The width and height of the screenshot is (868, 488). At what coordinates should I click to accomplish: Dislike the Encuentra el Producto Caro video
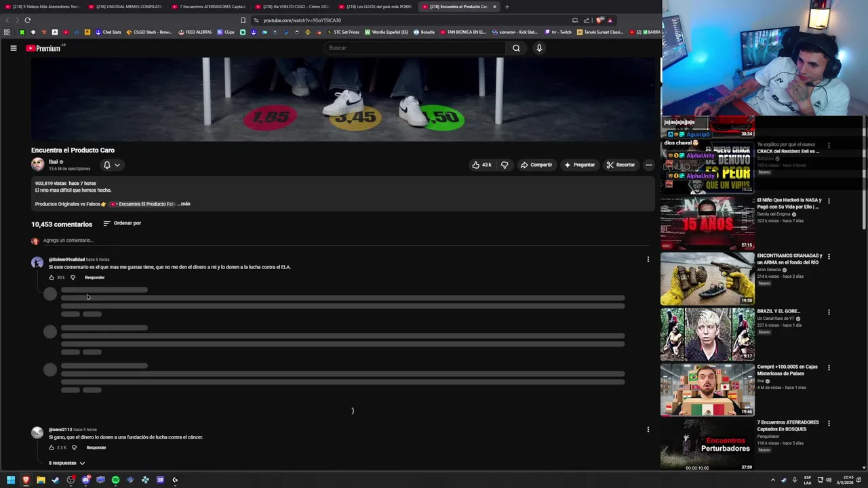pos(505,165)
